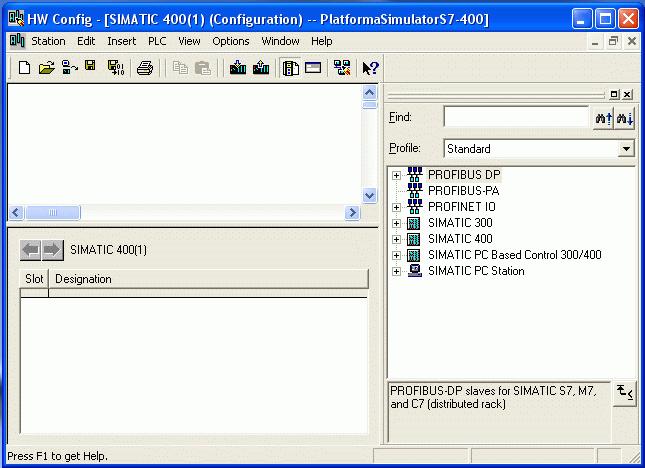The width and height of the screenshot is (645, 468).
Task: Open the Insert menu
Action: tap(121, 41)
